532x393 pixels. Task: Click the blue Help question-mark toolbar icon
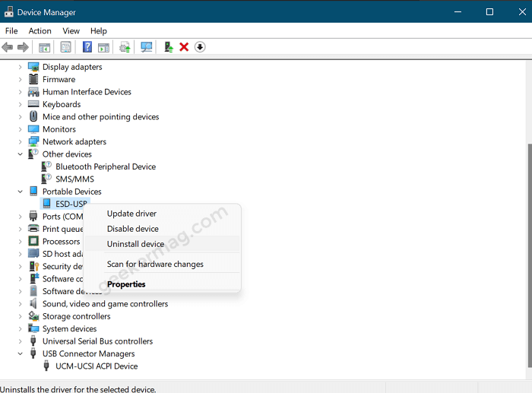click(x=87, y=47)
